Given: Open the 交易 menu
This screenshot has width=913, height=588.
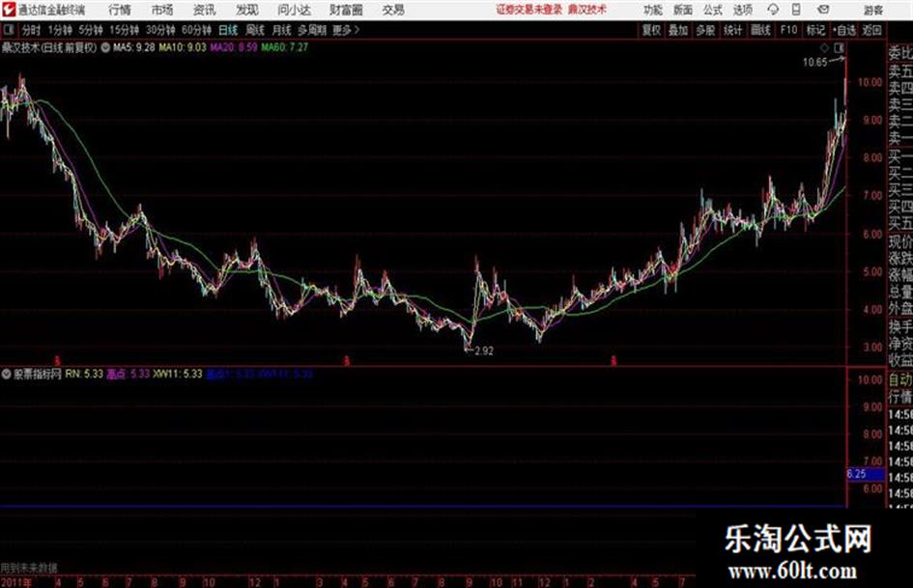Looking at the screenshot, I should (x=393, y=10).
